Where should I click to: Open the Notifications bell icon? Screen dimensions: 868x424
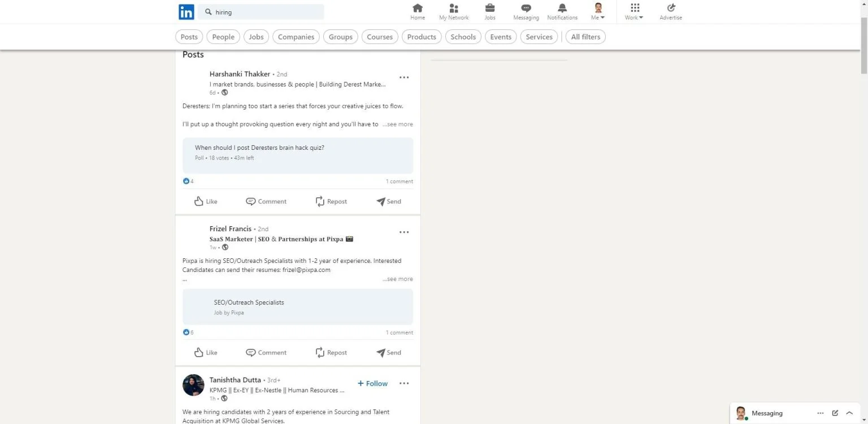click(x=562, y=8)
